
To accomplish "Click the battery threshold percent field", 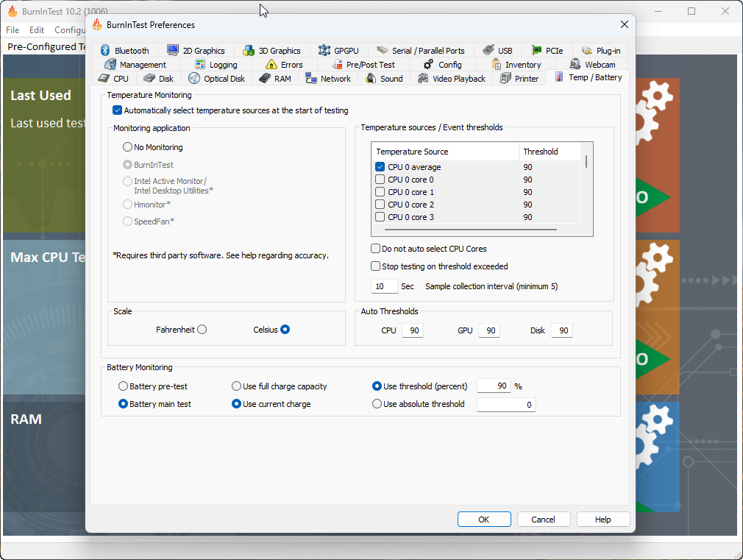I will click(x=494, y=386).
